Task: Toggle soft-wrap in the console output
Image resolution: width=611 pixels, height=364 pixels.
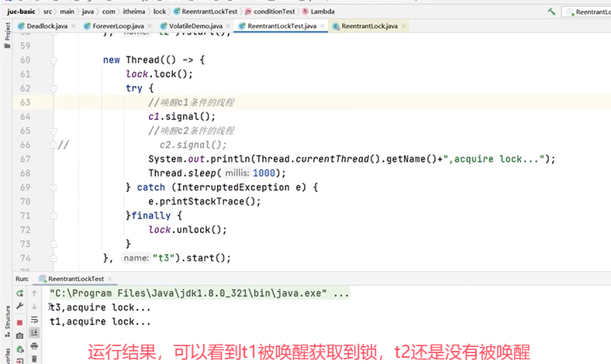Action: coord(34,320)
